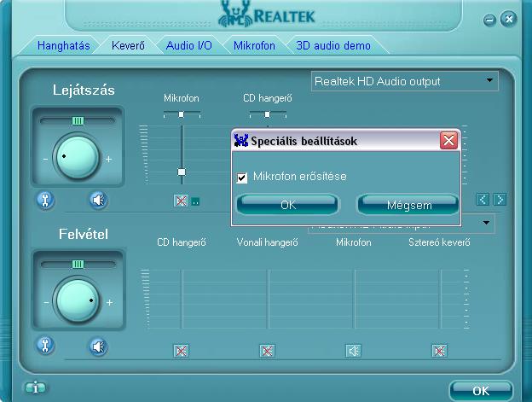This screenshot has width=532, height=402.
Task: Expand the Realtek HD Audio output dropdown
Action: 489,81
